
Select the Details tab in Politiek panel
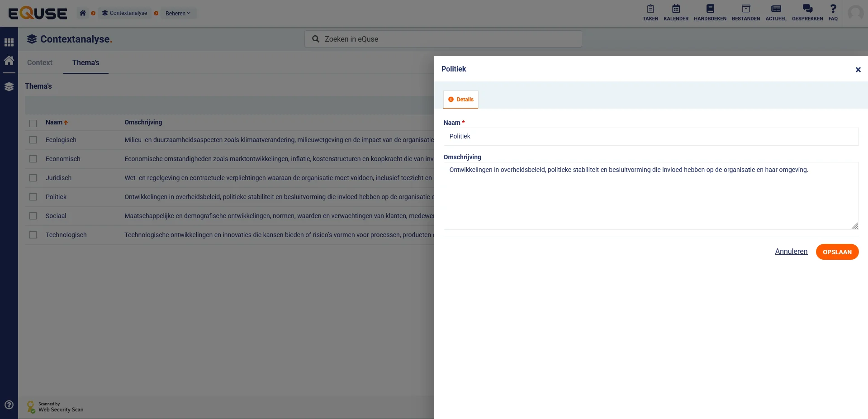click(461, 100)
